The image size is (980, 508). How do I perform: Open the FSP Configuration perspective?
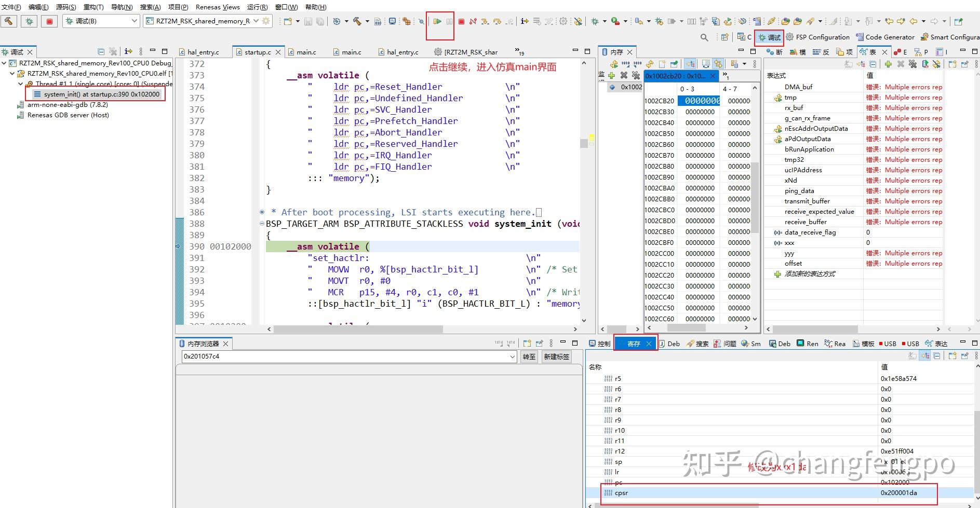818,37
